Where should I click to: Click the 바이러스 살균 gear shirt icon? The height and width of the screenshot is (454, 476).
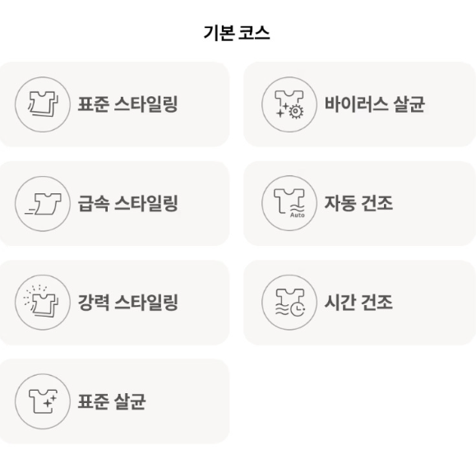click(x=289, y=104)
